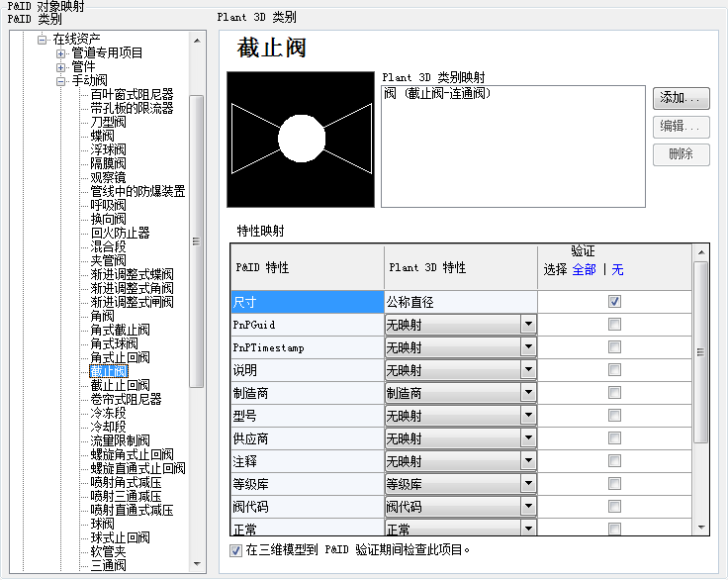Select 螺旋直通式止回阀 in the tree
This screenshot has width=728, height=580.
pos(137,468)
